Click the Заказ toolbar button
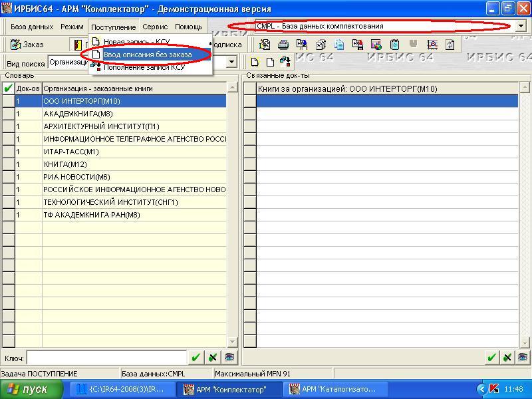Image resolution: width=532 pixels, height=399 pixels. tap(27, 45)
